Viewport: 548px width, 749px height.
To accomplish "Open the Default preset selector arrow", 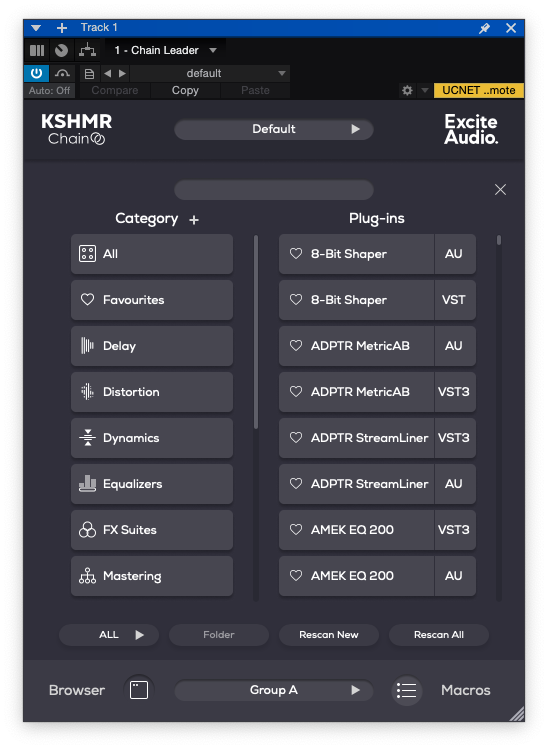I will click(355, 129).
